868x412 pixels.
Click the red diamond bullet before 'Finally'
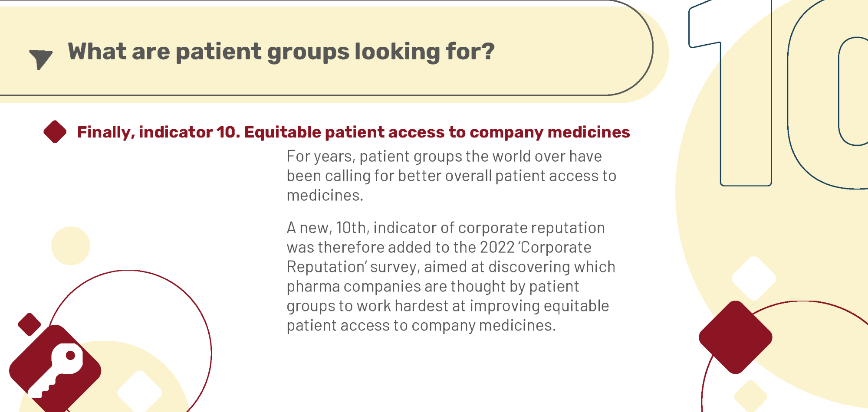[55, 131]
